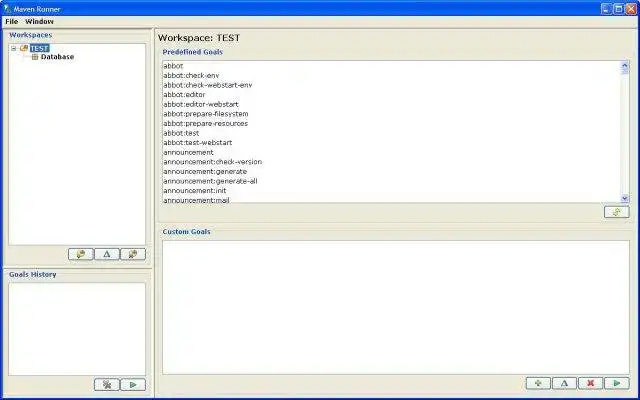Add a new custom goal
Image resolution: width=640 pixels, height=400 pixels.
(538, 383)
